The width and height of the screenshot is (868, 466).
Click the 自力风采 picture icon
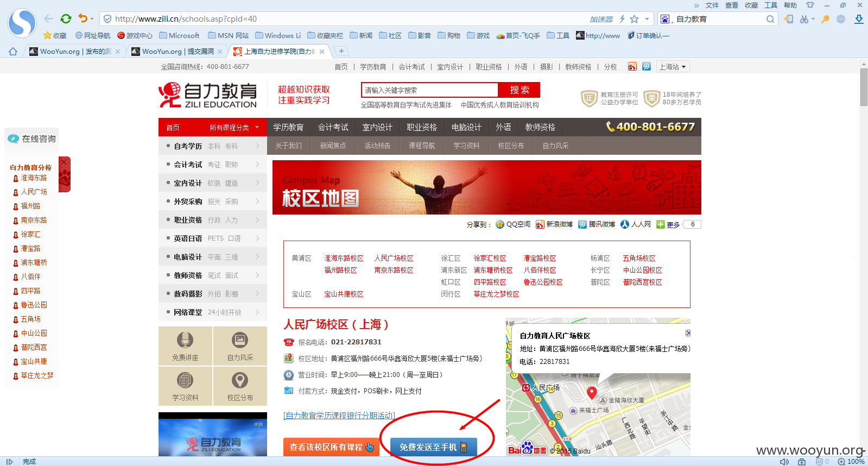pyautogui.click(x=240, y=340)
